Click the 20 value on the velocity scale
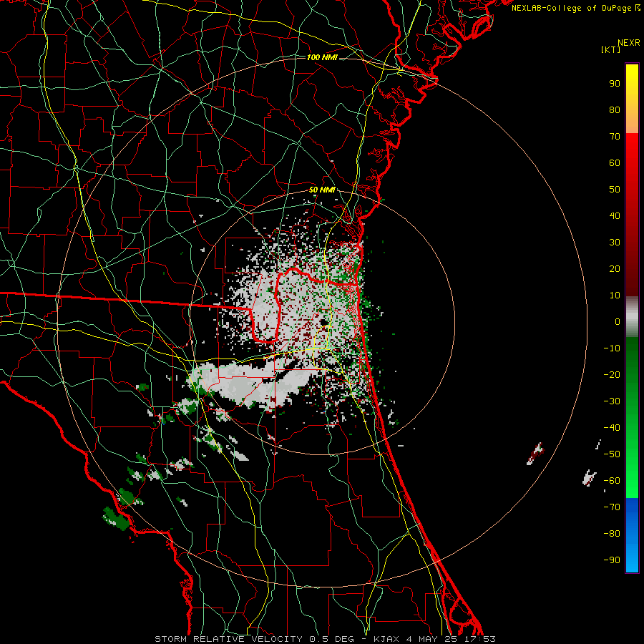 [615, 269]
